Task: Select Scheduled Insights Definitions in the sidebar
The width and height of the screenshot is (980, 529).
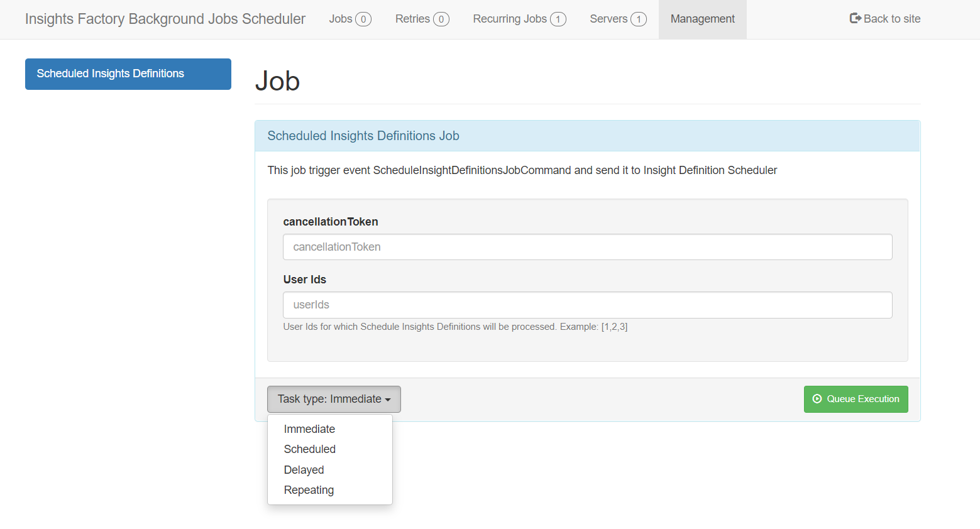Action: [128, 74]
